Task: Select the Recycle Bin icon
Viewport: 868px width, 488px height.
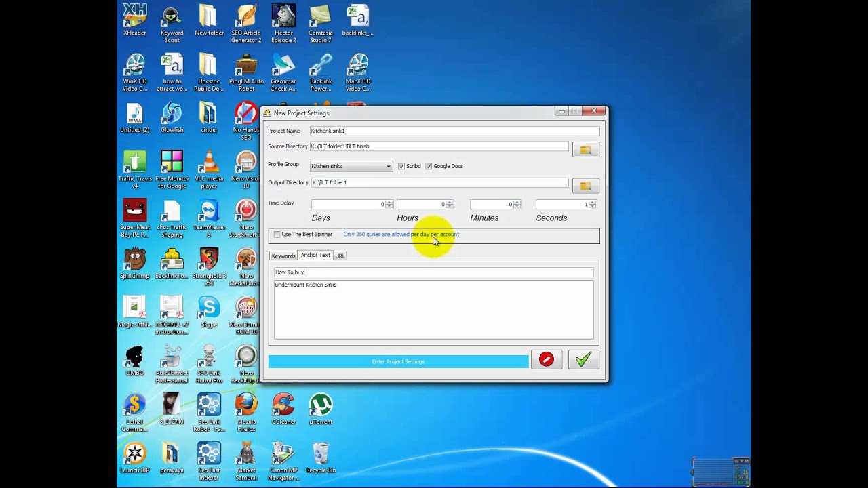Action: [321, 458]
